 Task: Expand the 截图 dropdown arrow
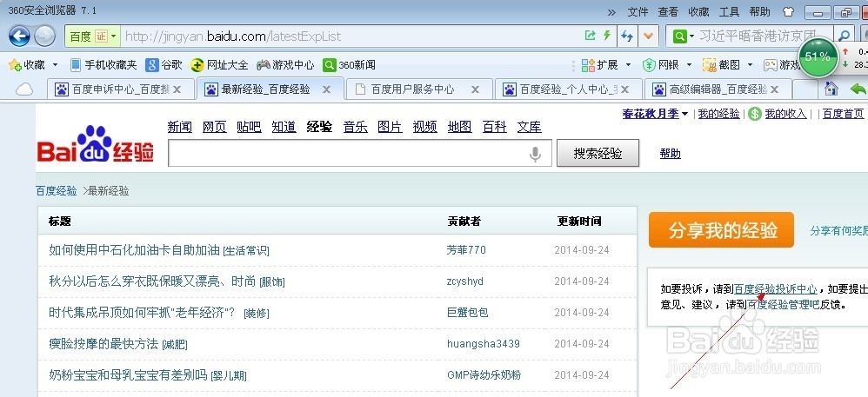coord(750,65)
